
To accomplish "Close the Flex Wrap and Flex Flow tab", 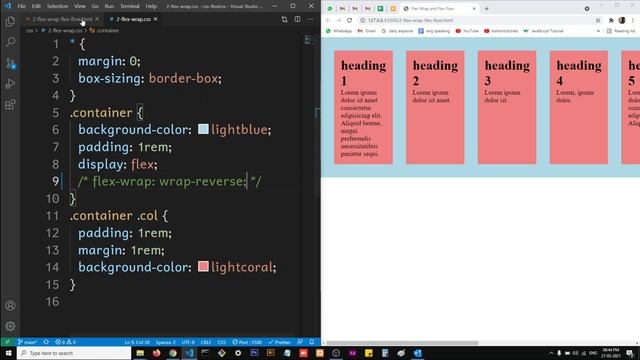I will click(x=474, y=9).
